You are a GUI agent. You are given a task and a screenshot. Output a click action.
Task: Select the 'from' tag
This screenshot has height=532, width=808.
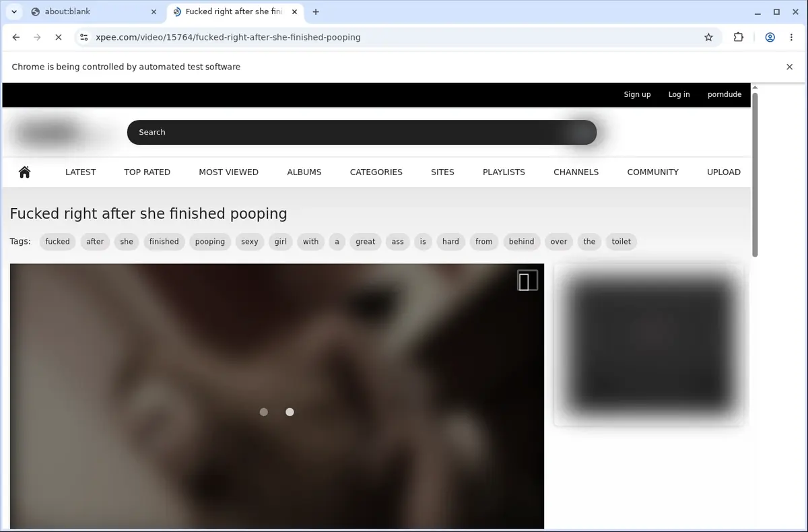[x=484, y=241]
